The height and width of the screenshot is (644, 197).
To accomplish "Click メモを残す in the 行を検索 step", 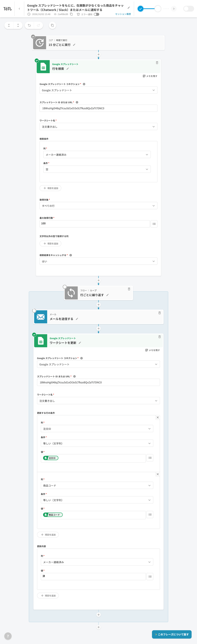I will (x=150, y=76).
